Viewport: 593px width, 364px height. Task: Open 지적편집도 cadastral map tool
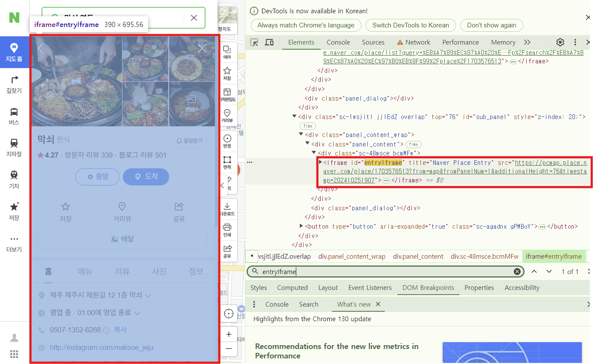coord(227,95)
